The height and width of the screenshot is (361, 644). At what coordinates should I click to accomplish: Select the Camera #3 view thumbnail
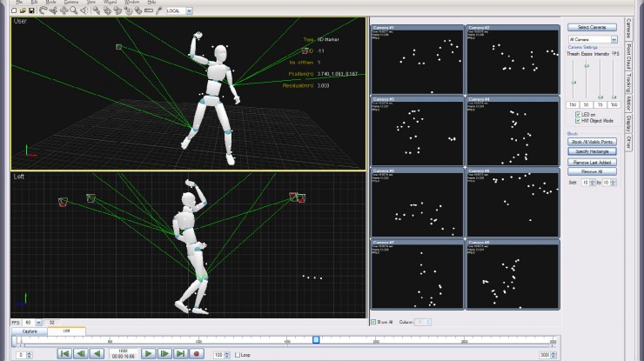click(x=417, y=131)
